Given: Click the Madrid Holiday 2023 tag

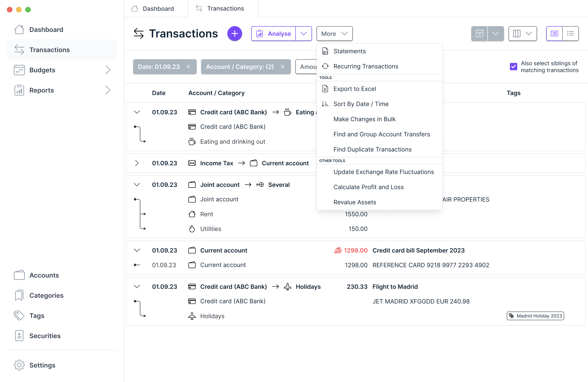Looking at the screenshot, I should pos(535,316).
